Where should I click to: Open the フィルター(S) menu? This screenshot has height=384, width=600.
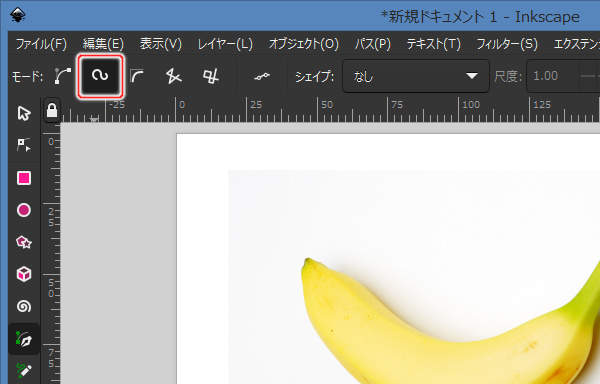[x=507, y=44]
